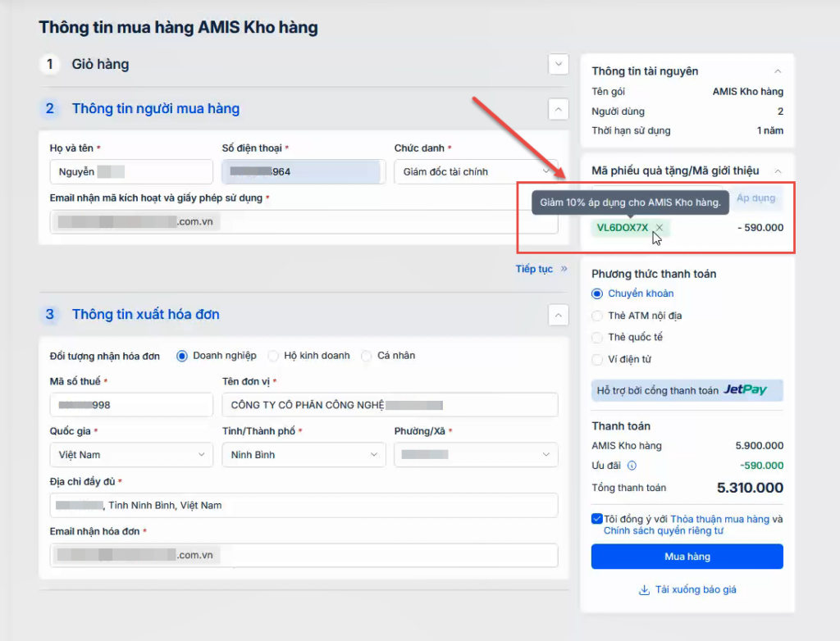Click the Mua hàng button
Screen dimensions: 840x641
point(687,557)
